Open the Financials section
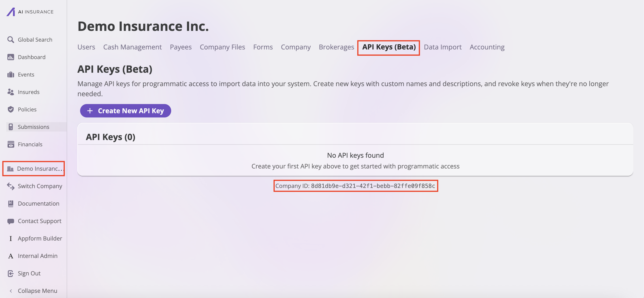The image size is (644, 298). pyautogui.click(x=11, y=144)
